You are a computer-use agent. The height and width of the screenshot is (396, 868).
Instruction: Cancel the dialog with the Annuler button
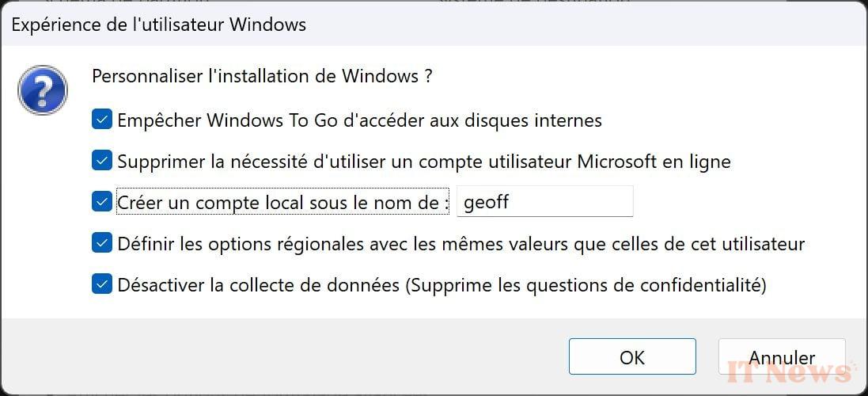pyautogui.click(x=782, y=357)
